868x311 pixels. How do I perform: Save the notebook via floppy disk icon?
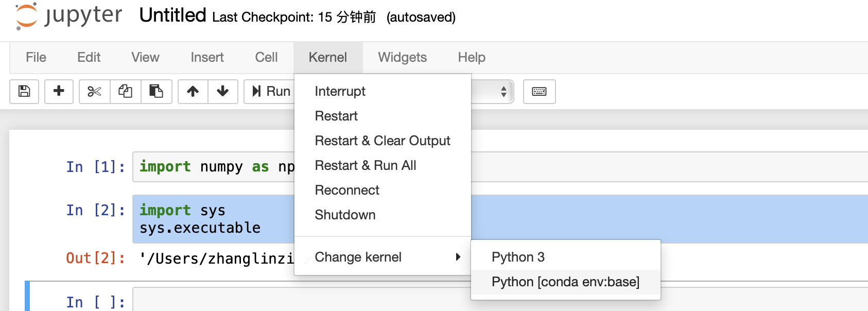[24, 92]
